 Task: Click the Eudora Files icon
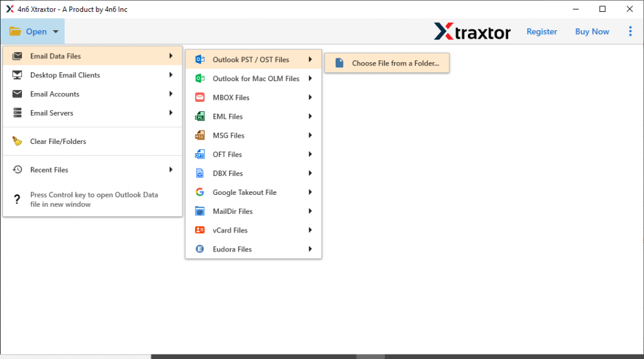pyautogui.click(x=199, y=249)
